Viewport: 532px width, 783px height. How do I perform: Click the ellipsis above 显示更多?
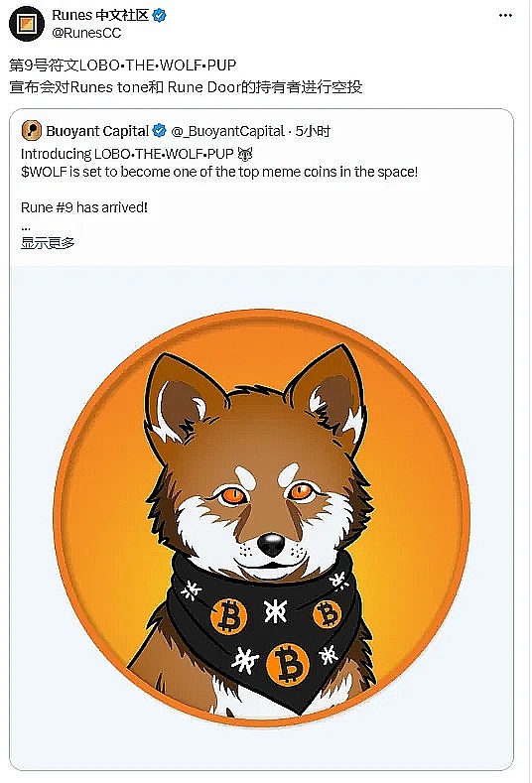point(26,228)
